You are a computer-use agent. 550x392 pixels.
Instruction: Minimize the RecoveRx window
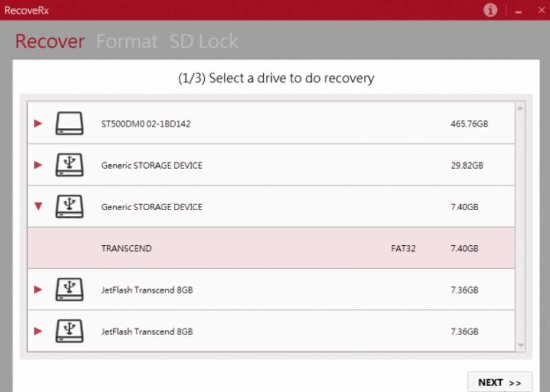pyautogui.click(x=519, y=11)
